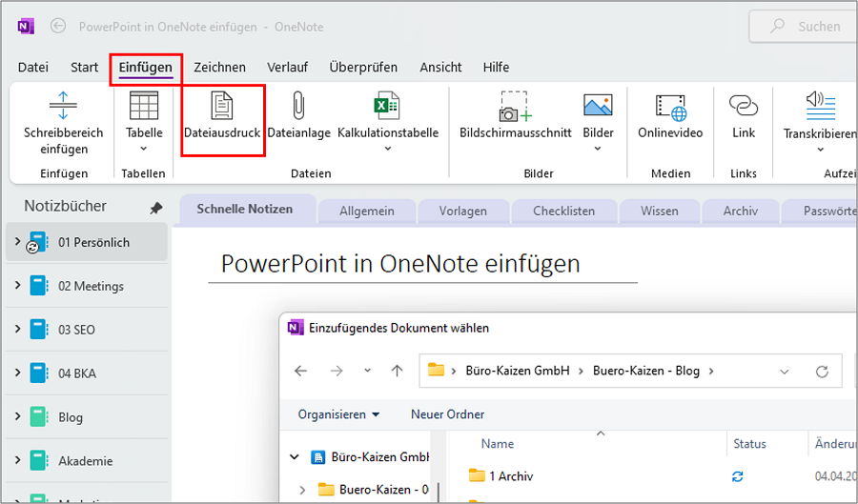Open the Wissen section tab

pyautogui.click(x=660, y=211)
